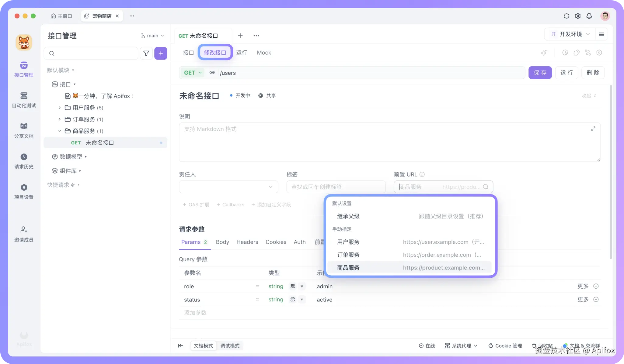Toggle required asterisk for status parameter
This screenshot has height=364, width=624.
pyautogui.click(x=302, y=300)
